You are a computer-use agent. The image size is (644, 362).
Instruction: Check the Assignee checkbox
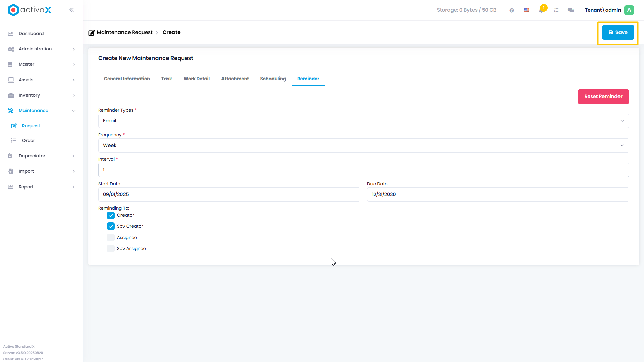click(111, 238)
